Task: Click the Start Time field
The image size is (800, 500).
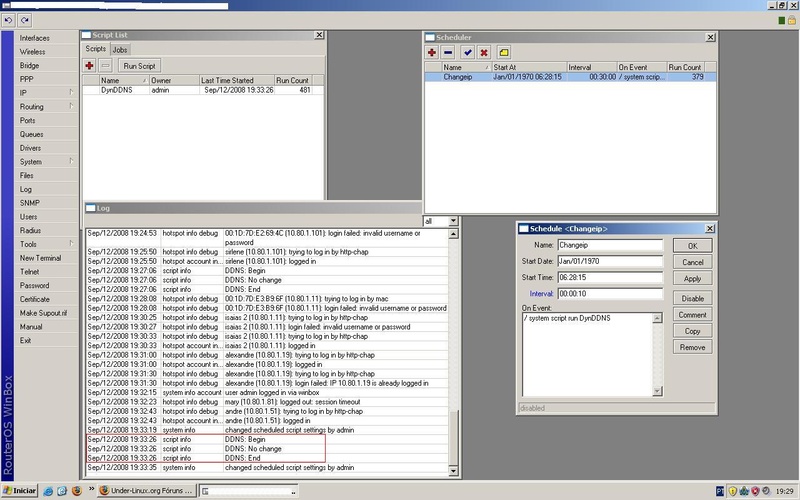Action: (610, 278)
